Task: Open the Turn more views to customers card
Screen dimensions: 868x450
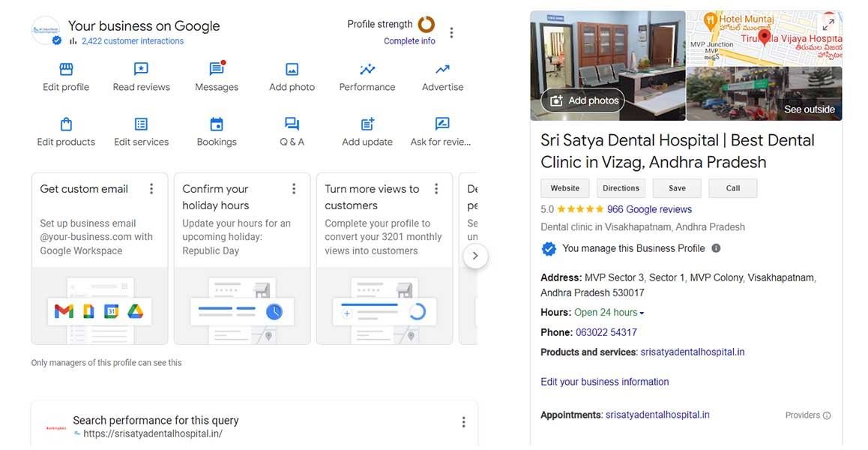Action: pyautogui.click(x=385, y=259)
